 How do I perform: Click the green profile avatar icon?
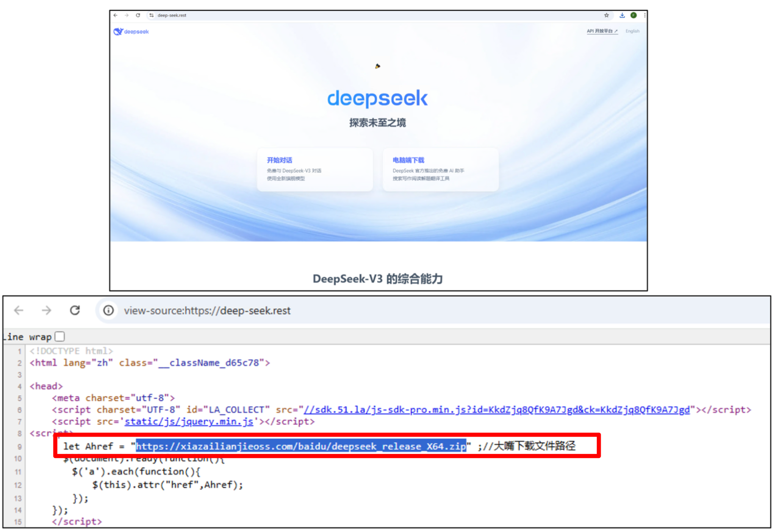tap(634, 15)
